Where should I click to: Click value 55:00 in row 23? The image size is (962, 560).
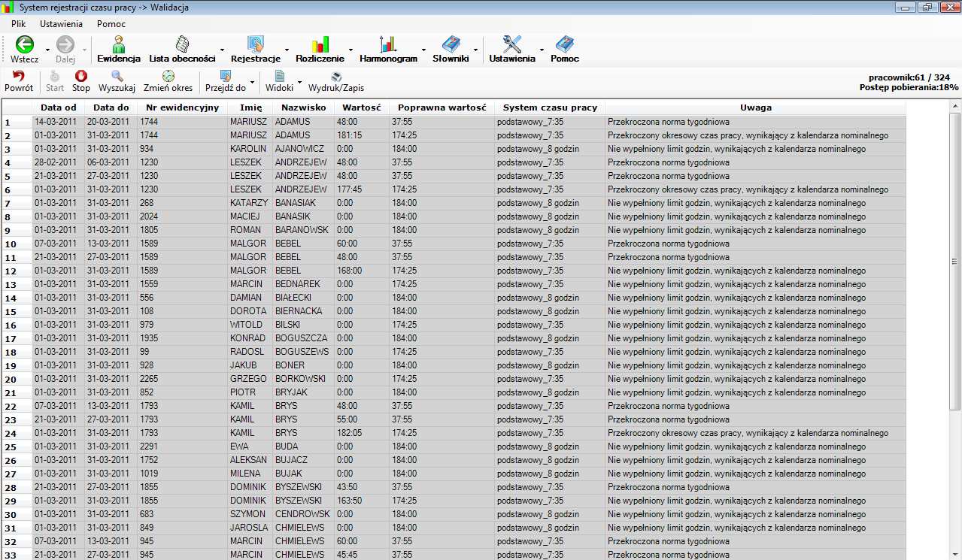click(x=347, y=419)
